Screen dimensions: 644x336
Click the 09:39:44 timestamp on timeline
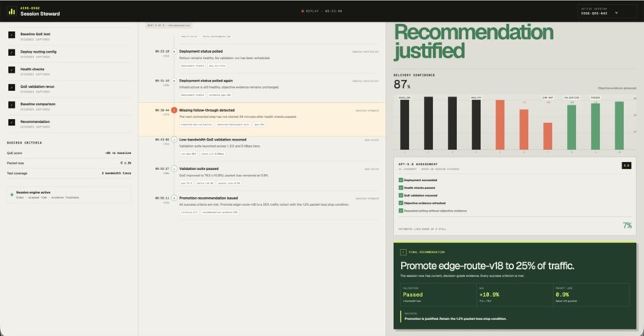point(162,110)
